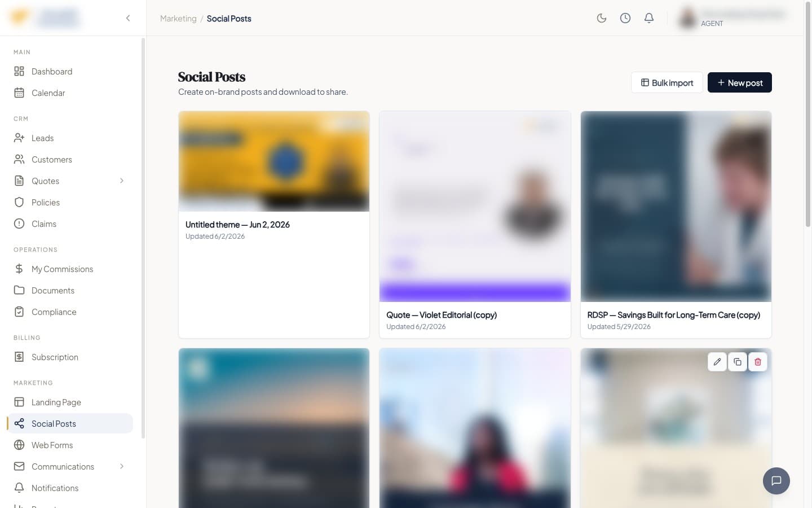This screenshot has height=508, width=812.
Task: Click the Calendar sidebar icon
Action: click(x=19, y=93)
